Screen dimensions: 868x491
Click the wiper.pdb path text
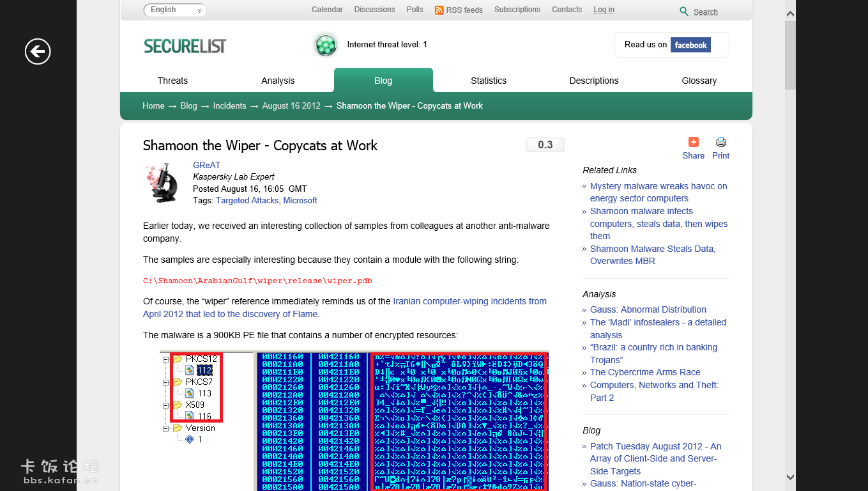(257, 281)
